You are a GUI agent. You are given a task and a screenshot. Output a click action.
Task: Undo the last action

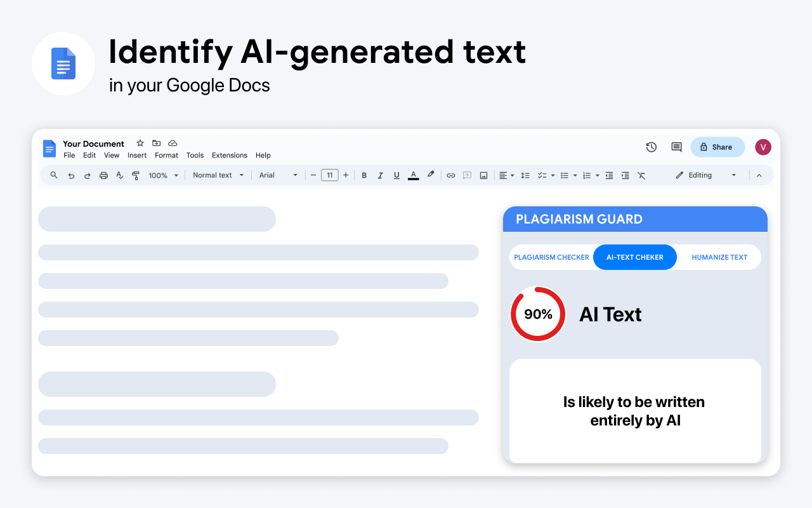(x=71, y=175)
